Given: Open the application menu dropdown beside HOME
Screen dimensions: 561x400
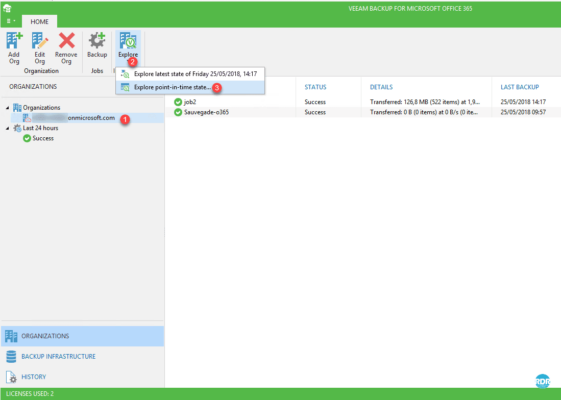Looking at the screenshot, I should point(11,21).
